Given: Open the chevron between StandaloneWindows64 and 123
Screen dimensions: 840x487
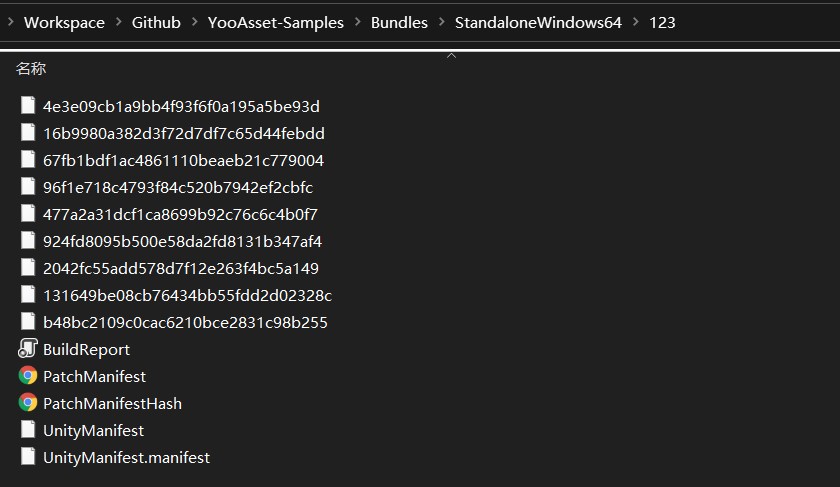Looking at the screenshot, I should click(636, 23).
